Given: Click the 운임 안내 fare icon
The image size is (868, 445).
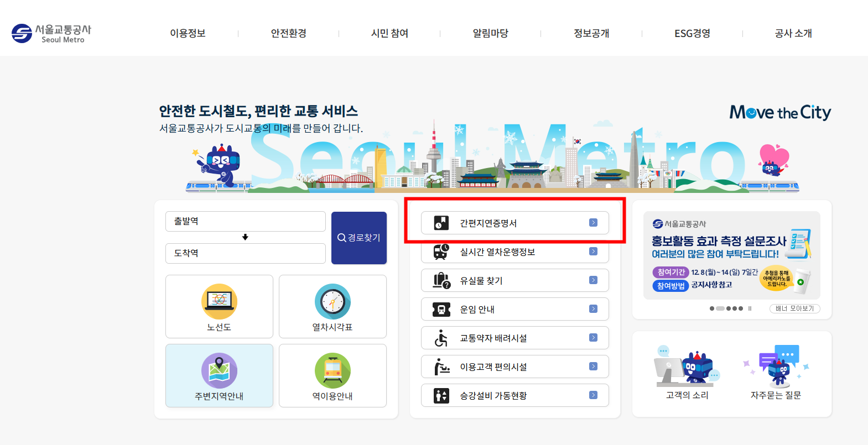Looking at the screenshot, I should coord(441,309).
